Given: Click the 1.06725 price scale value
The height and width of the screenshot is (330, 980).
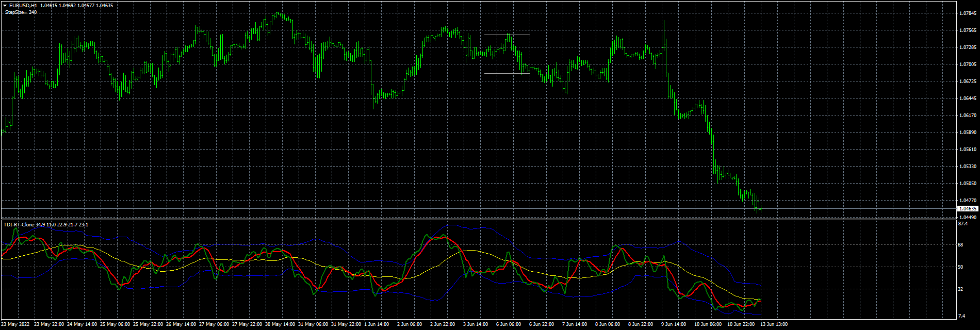Looking at the screenshot, I should (968, 81).
